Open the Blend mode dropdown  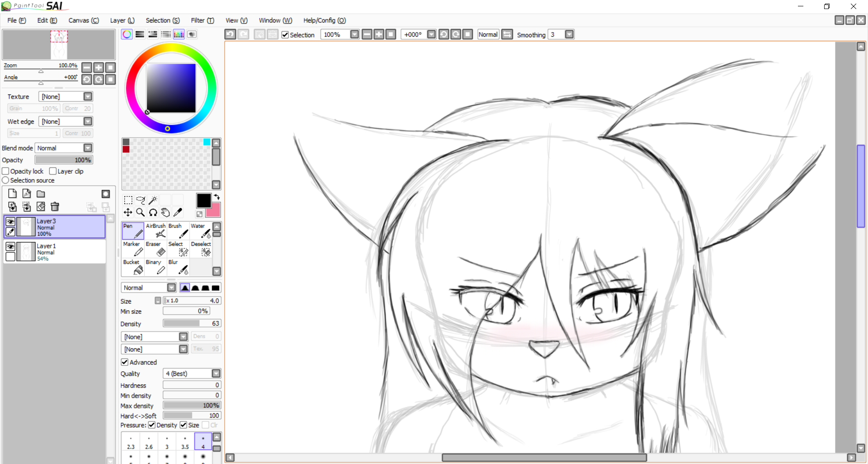(88, 148)
